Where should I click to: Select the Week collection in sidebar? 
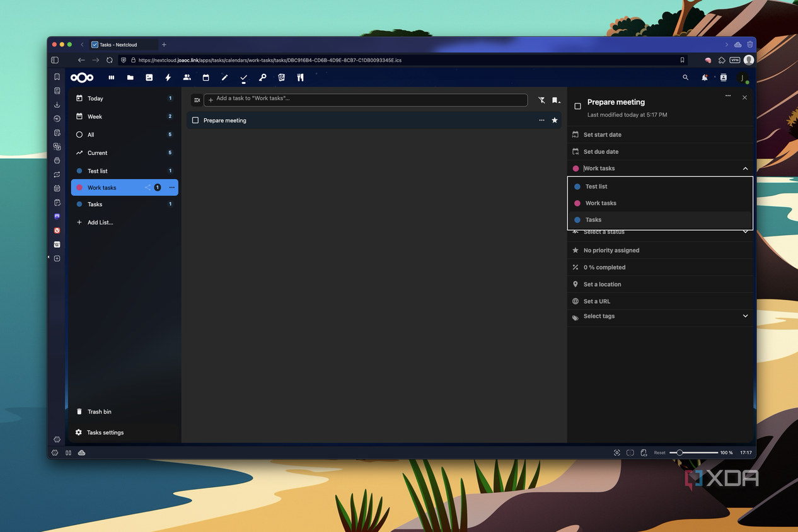point(124,117)
